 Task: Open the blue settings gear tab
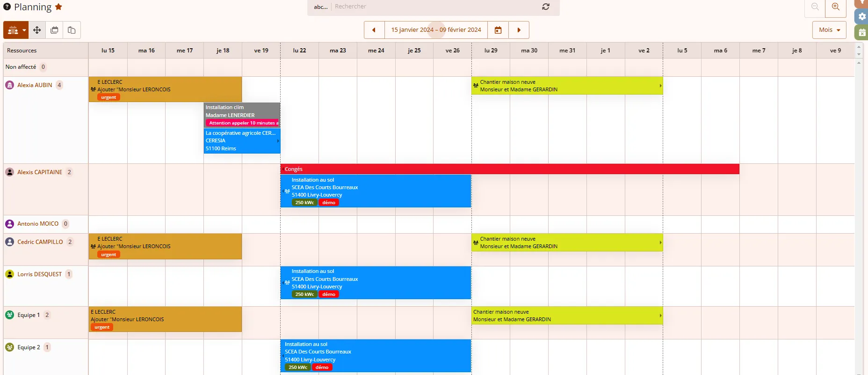point(862,16)
